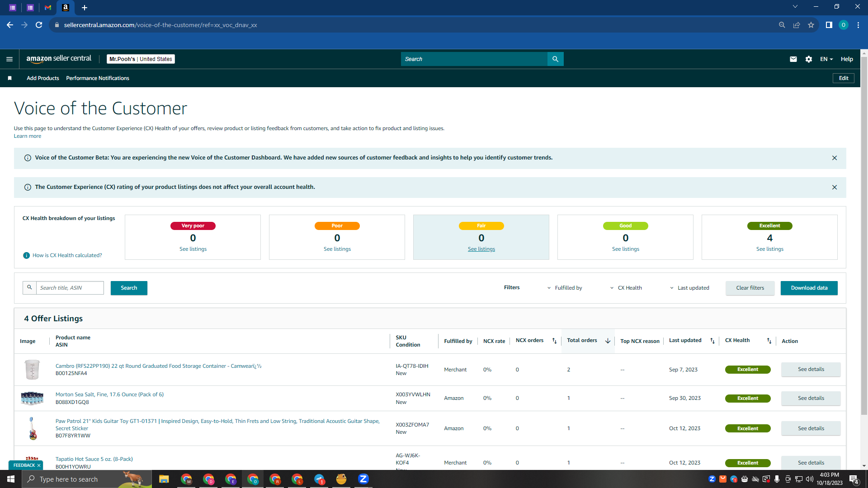Dismiss the CX rating account health banner
The width and height of the screenshot is (868, 488).
click(x=835, y=188)
